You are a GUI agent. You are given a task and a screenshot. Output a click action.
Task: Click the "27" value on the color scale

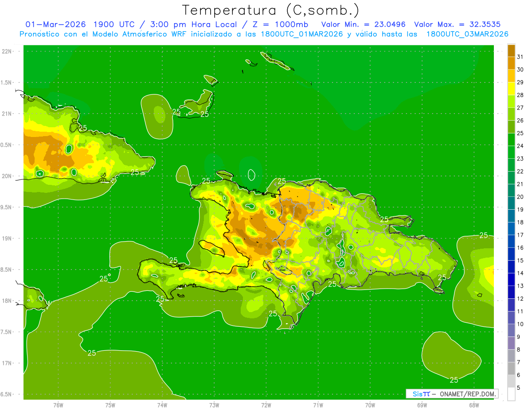[x=520, y=108]
